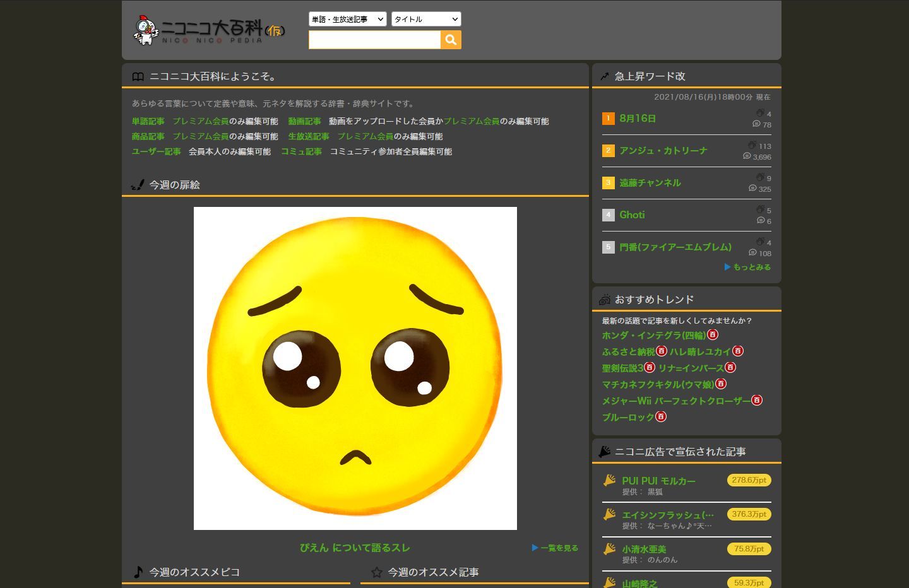Open trending word 遠藤チャンネル
This screenshot has height=588, width=909.
[650, 182]
